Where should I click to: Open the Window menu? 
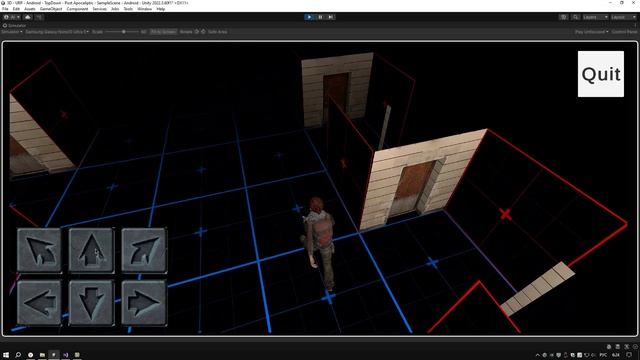[144, 9]
